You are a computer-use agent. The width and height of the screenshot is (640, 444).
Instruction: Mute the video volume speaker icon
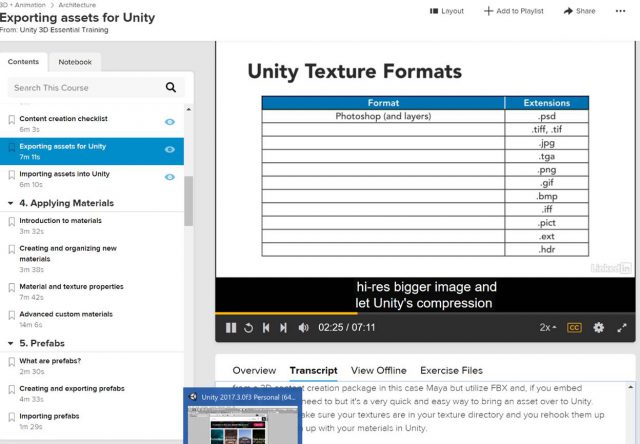[303, 328]
